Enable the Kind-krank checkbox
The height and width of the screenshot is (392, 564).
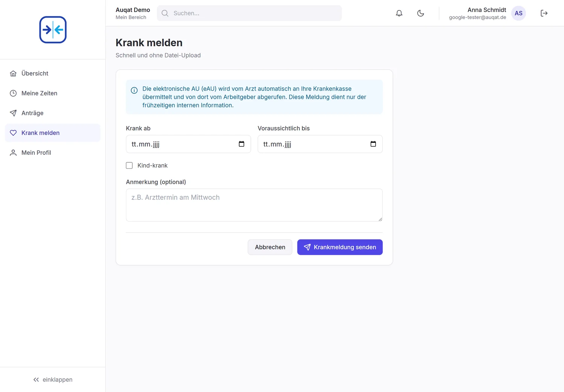point(129,165)
